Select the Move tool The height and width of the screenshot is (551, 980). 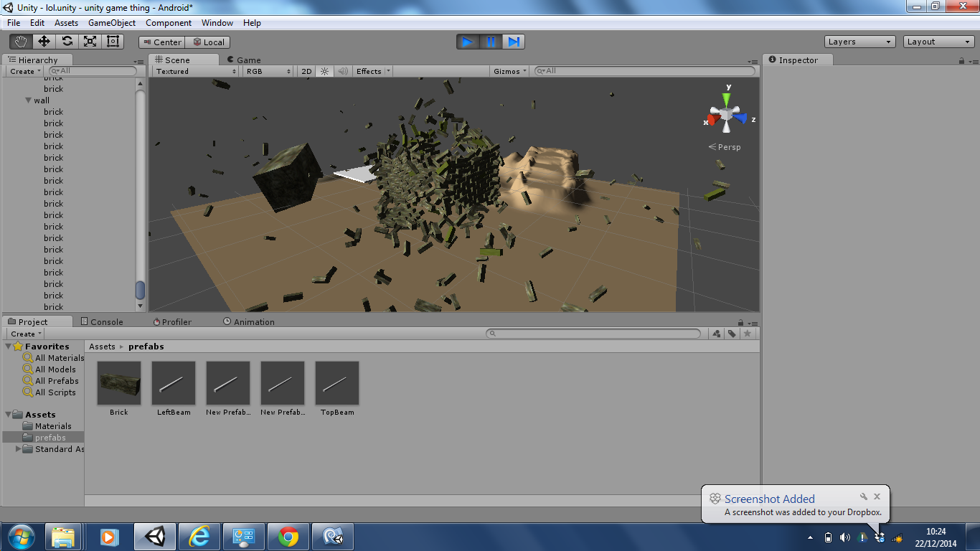(44, 42)
